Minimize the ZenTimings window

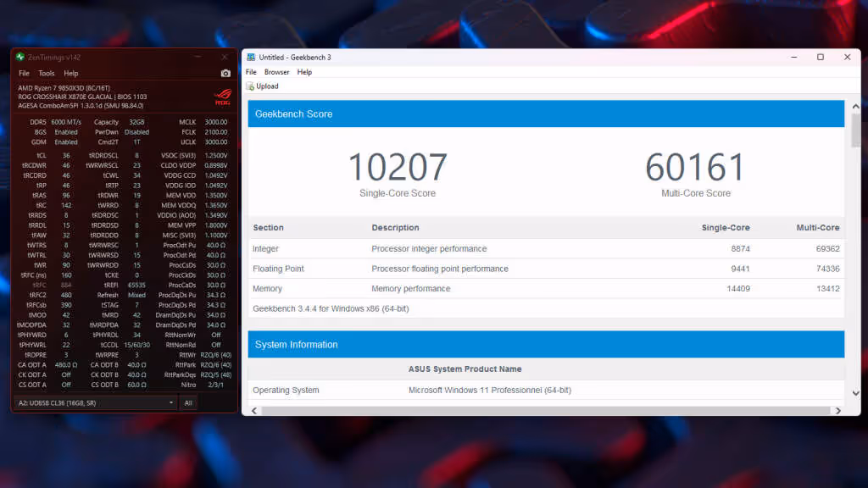(x=198, y=57)
